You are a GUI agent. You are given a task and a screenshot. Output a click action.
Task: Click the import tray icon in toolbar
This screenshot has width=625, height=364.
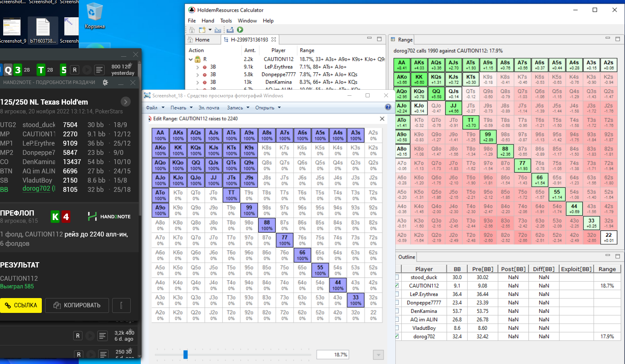click(x=218, y=30)
